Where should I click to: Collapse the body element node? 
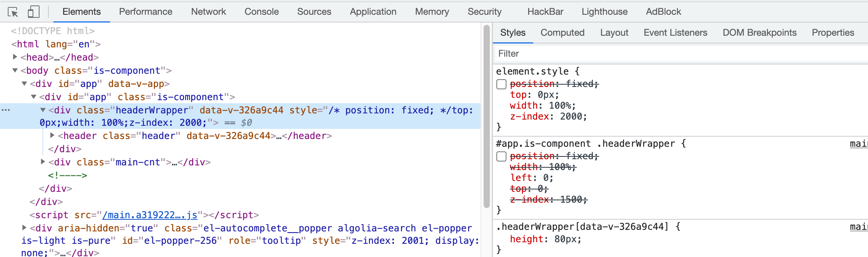[x=15, y=70]
